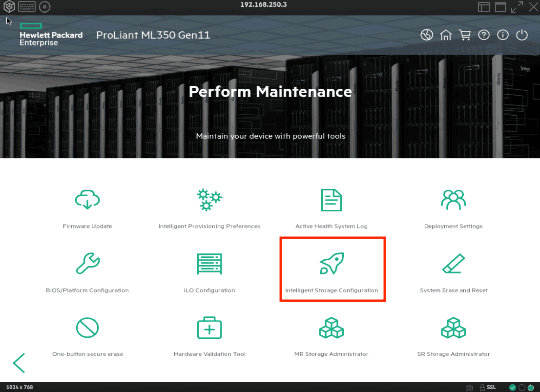Launch Intelligent Storage Configuration rocket icon
This screenshot has height=392, width=540.
click(331, 264)
